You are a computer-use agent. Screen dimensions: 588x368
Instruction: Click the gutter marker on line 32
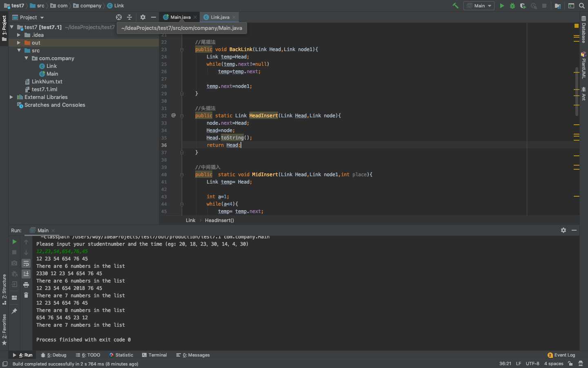pos(173,115)
